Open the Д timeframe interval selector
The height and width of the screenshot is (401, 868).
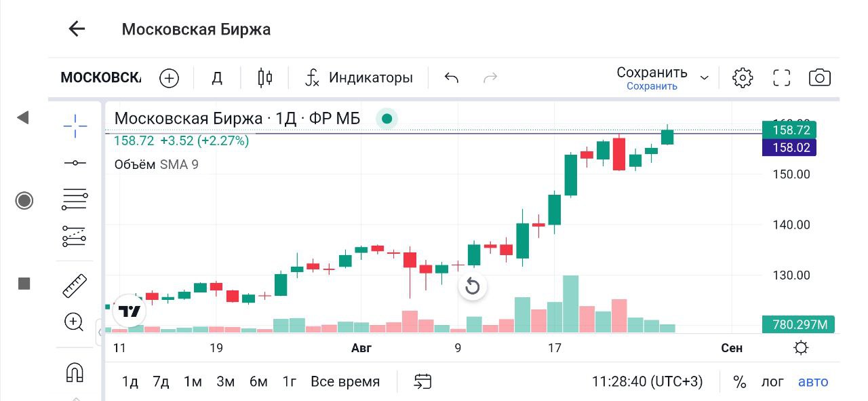click(217, 78)
